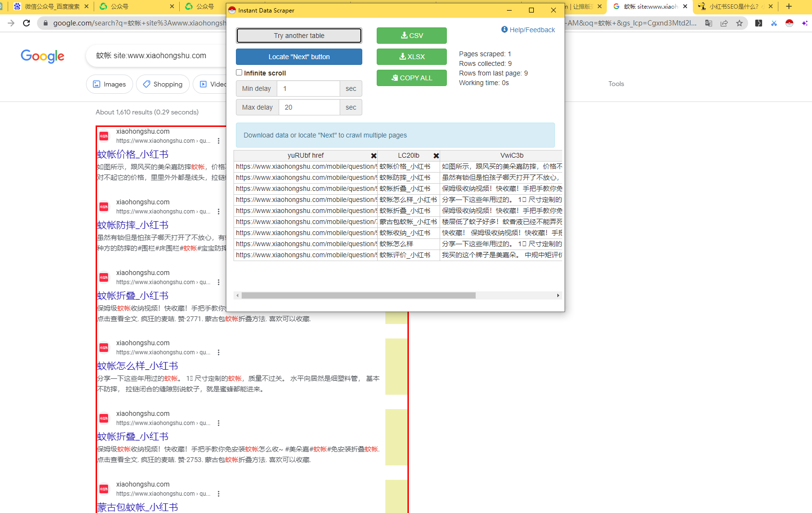Click the translate page icon in address bar
The image size is (812, 513).
pos(709,23)
